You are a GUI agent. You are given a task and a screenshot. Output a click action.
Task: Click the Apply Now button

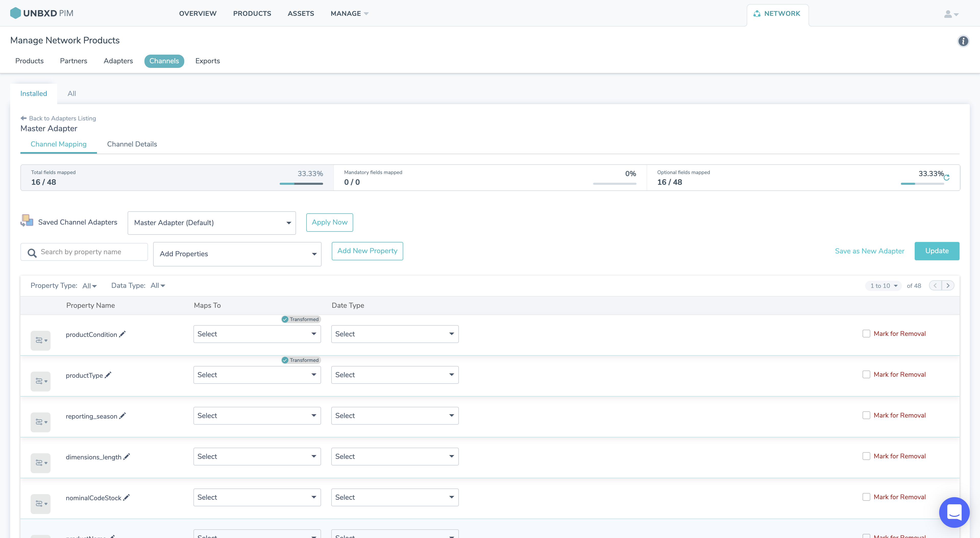click(x=329, y=222)
